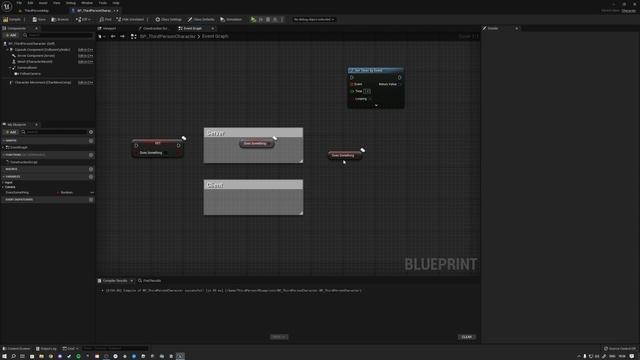Toggle DoesSomething variable visibility icon

[x=92, y=192]
